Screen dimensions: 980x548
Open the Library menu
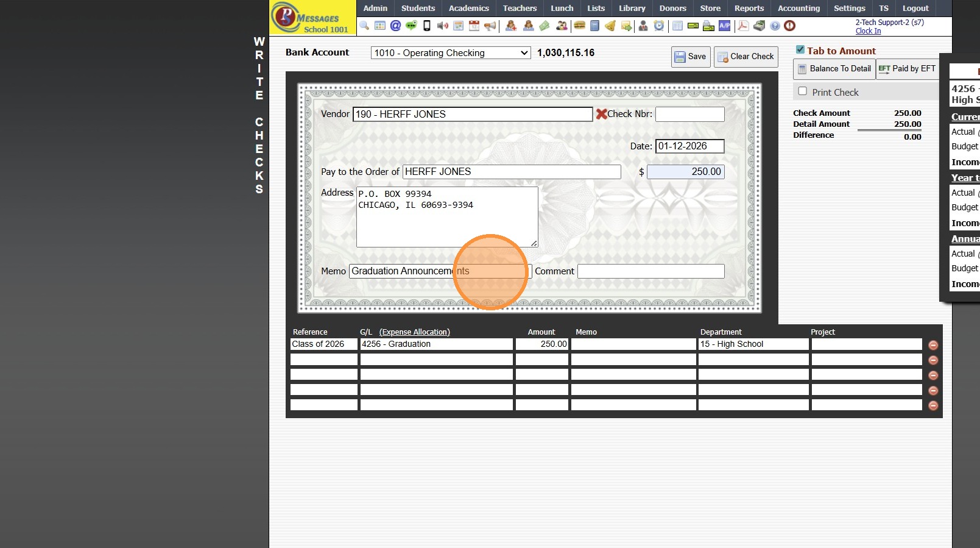click(x=632, y=9)
